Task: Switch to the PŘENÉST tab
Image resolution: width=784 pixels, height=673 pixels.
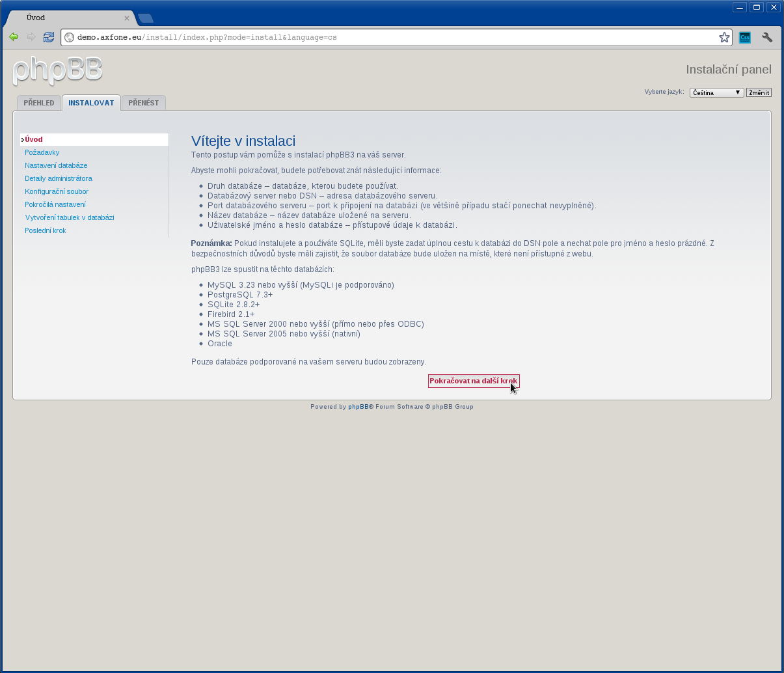Action: click(143, 102)
